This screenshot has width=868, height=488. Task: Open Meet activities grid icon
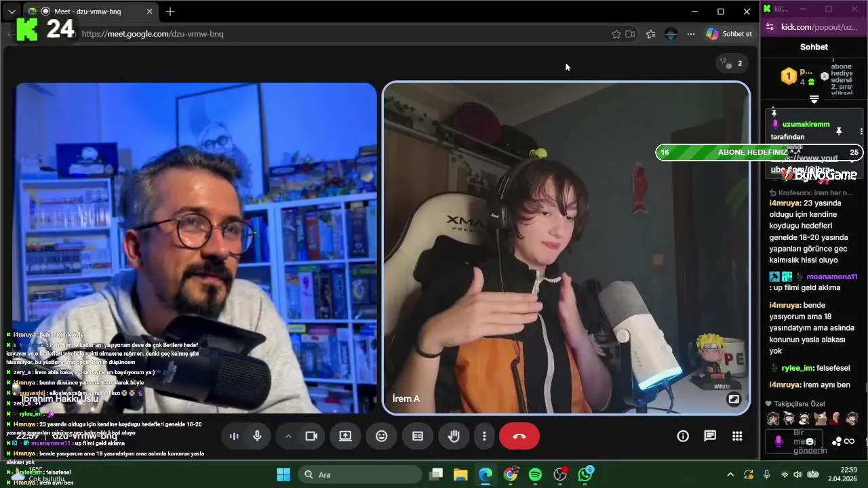point(737,436)
